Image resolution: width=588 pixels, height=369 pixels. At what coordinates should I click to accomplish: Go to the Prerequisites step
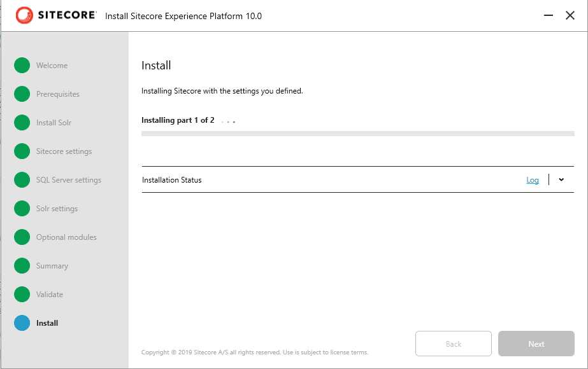tap(58, 94)
